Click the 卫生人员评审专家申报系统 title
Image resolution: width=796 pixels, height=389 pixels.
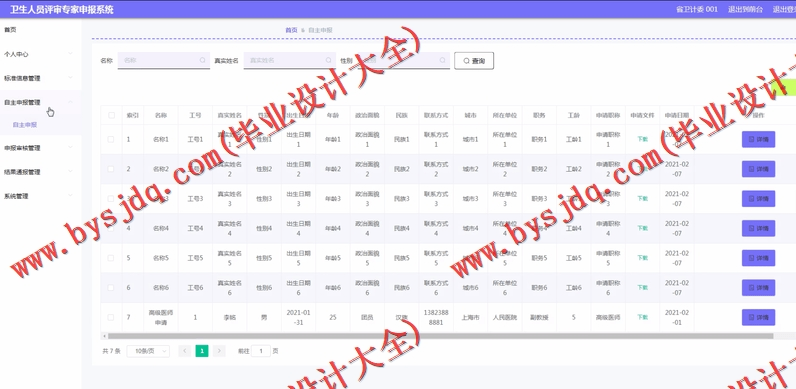coord(62,10)
